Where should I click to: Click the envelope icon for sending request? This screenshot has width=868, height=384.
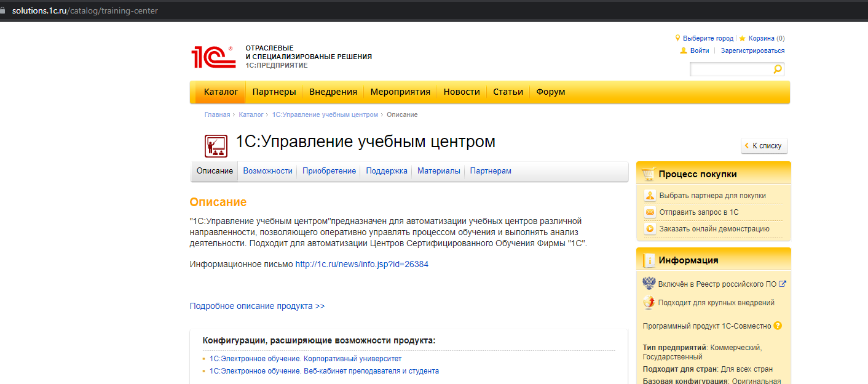[x=650, y=212]
